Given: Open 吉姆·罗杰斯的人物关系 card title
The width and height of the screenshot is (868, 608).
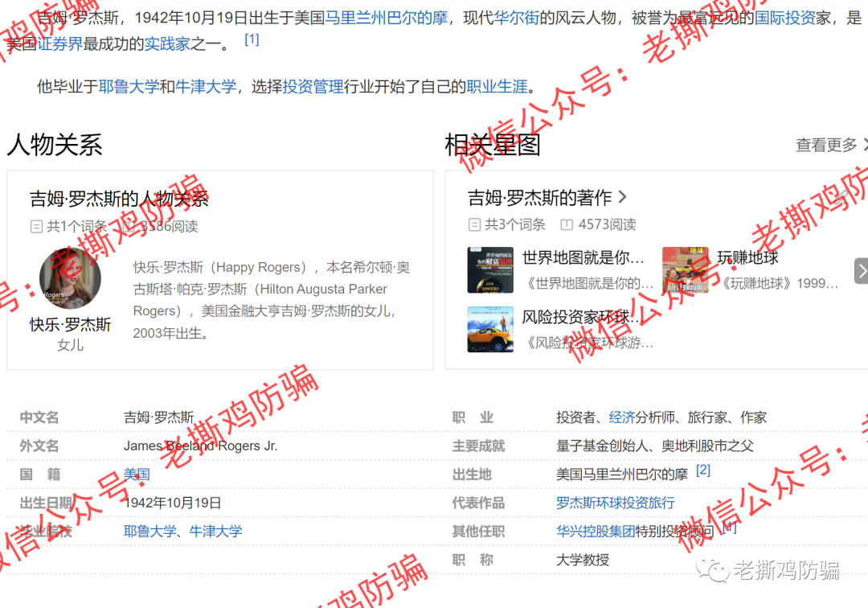Looking at the screenshot, I should coord(118,199).
